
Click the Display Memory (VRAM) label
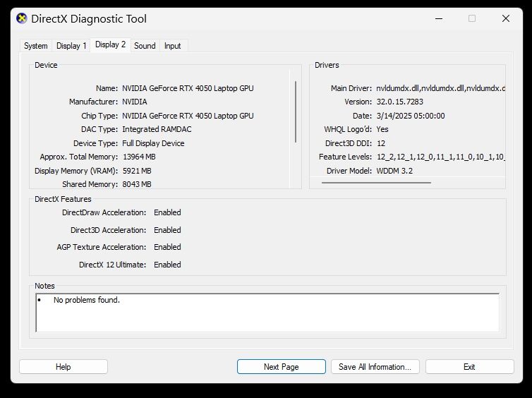[76, 171]
